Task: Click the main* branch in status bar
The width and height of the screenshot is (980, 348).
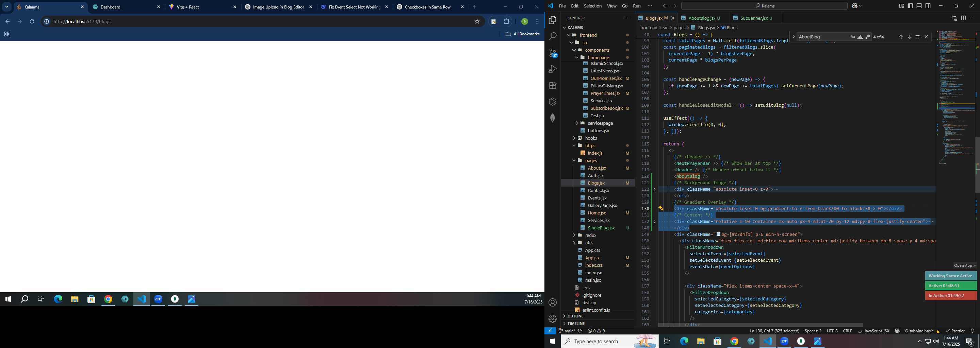Action: (x=567, y=331)
